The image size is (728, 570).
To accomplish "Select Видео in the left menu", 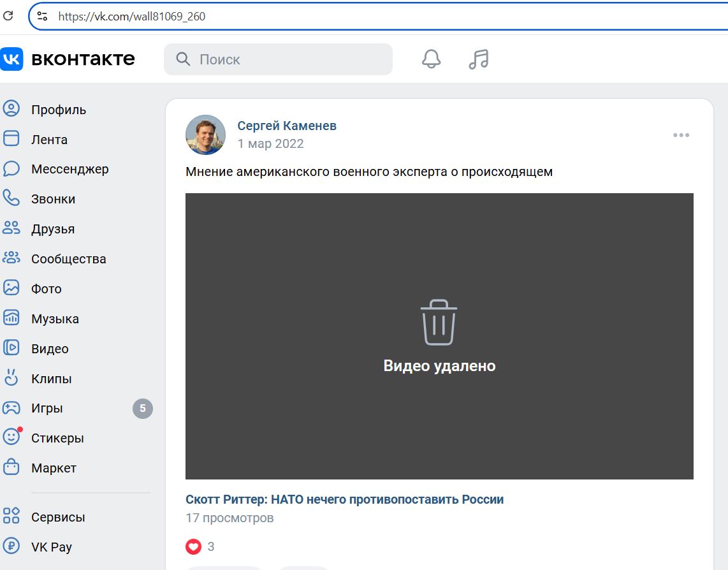I will click(x=50, y=349).
